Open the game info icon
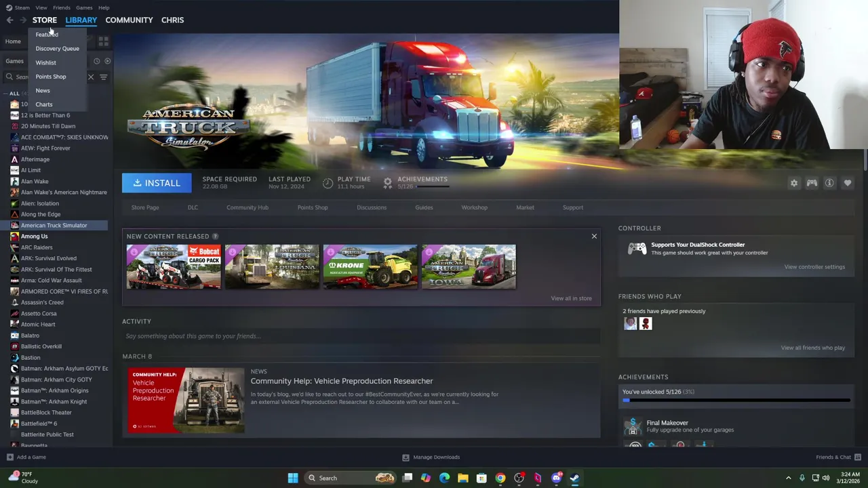 click(829, 183)
